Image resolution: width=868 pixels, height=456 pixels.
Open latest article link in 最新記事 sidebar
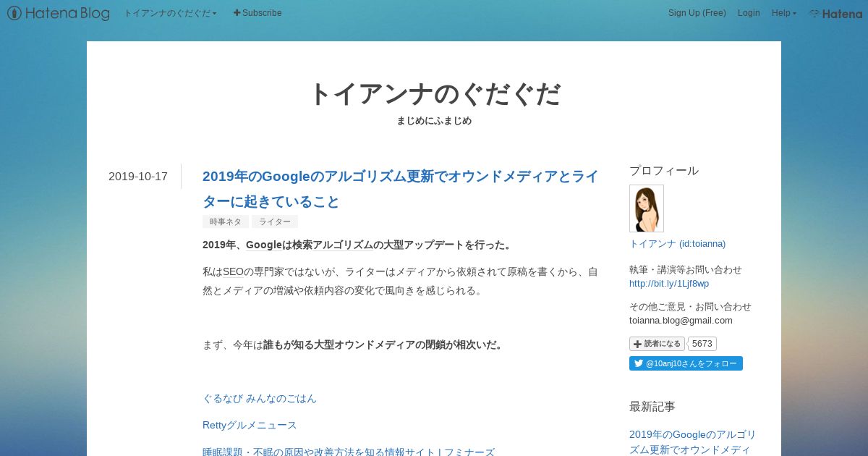(x=692, y=442)
